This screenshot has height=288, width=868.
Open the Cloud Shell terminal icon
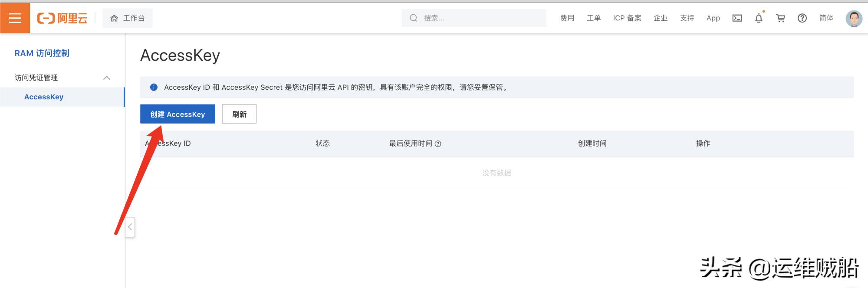pos(737,18)
